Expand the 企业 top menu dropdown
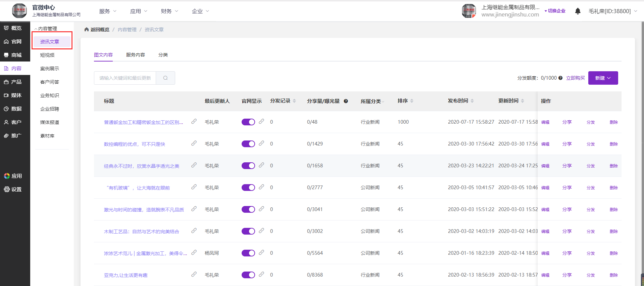This screenshot has height=286, width=644. coord(200,11)
